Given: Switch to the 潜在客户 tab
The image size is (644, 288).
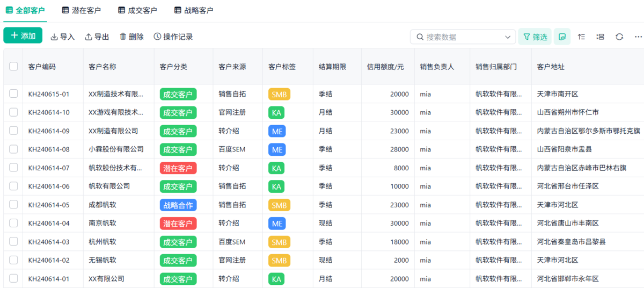Looking at the screenshot, I should click(82, 10).
